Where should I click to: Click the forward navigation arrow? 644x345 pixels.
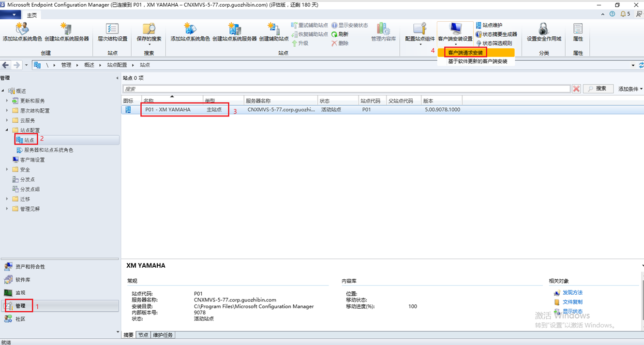point(17,65)
